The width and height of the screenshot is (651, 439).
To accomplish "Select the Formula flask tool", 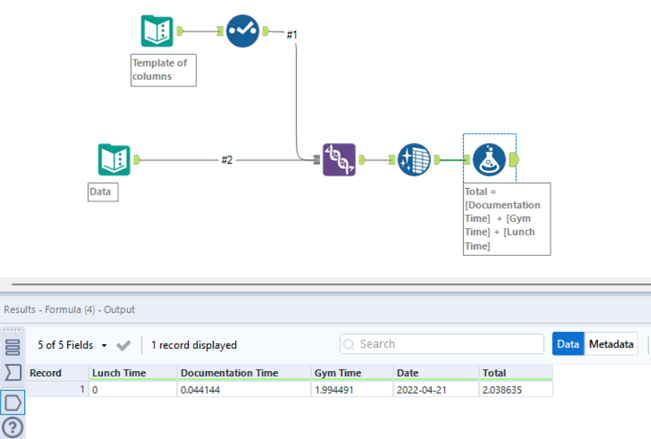I will click(x=489, y=160).
